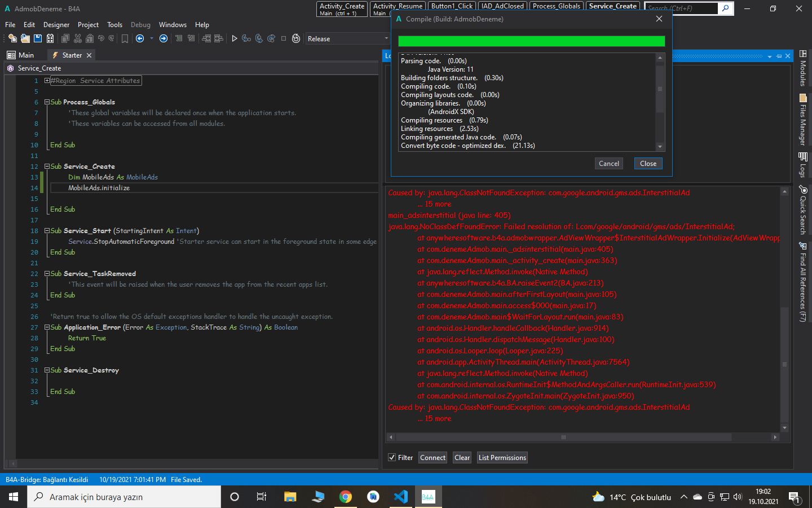Screen dimensions: 812x508
Task: Click the Restart circular arrow icon
Action: [296, 38]
